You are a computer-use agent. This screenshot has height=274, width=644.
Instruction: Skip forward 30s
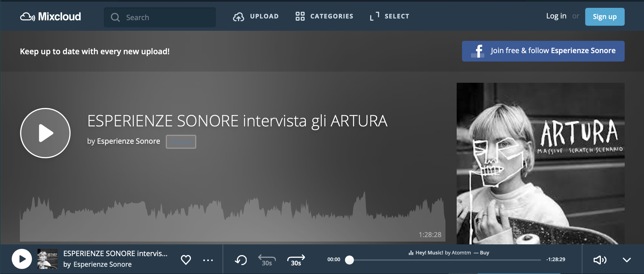pos(296,260)
